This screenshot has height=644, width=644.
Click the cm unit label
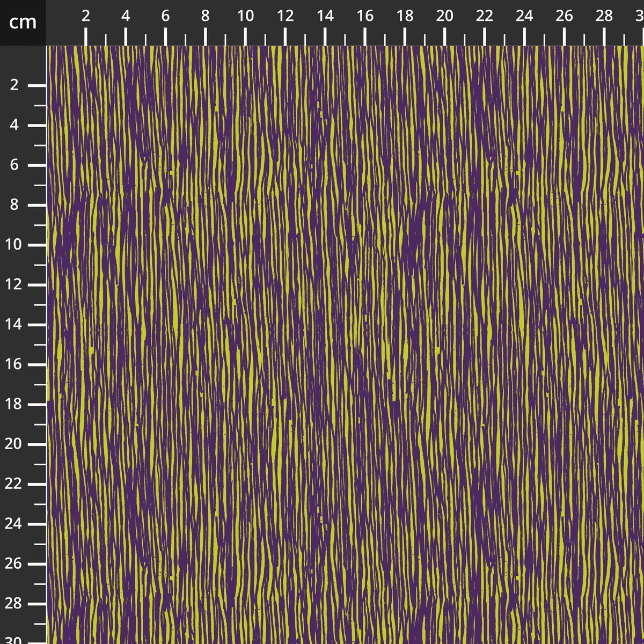[21, 23]
